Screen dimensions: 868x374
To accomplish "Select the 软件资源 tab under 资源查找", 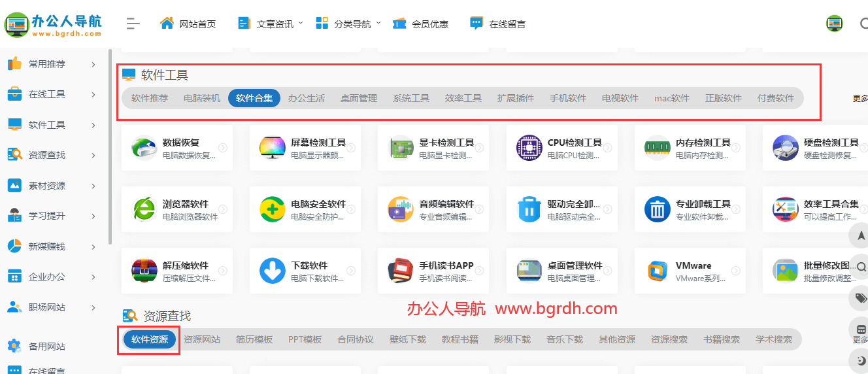I will coord(150,339).
